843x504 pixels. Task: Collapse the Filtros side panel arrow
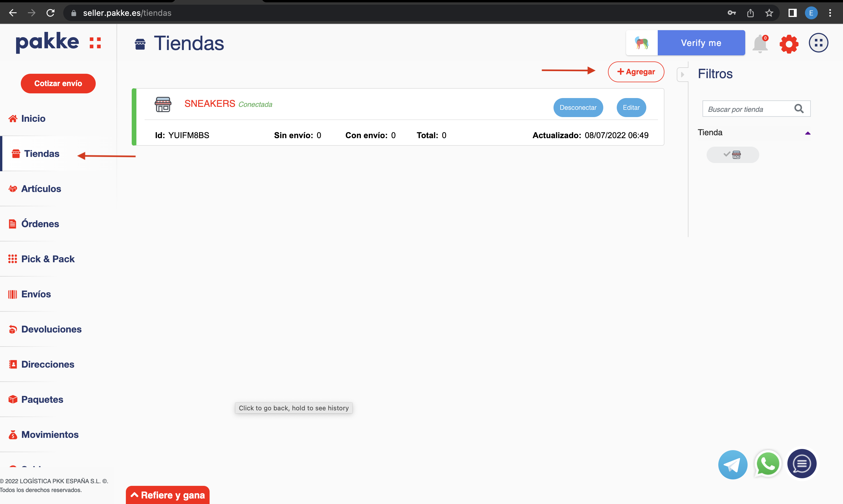[x=682, y=74]
